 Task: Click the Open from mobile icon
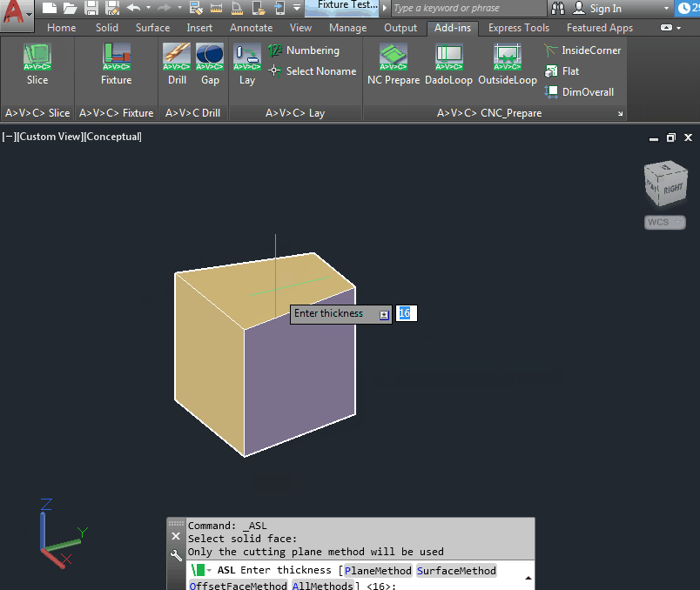point(259,8)
